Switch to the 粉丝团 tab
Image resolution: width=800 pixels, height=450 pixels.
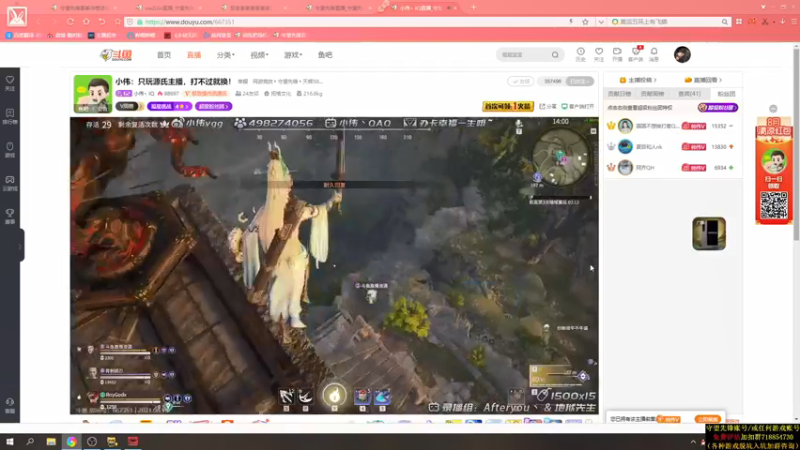coord(726,94)
